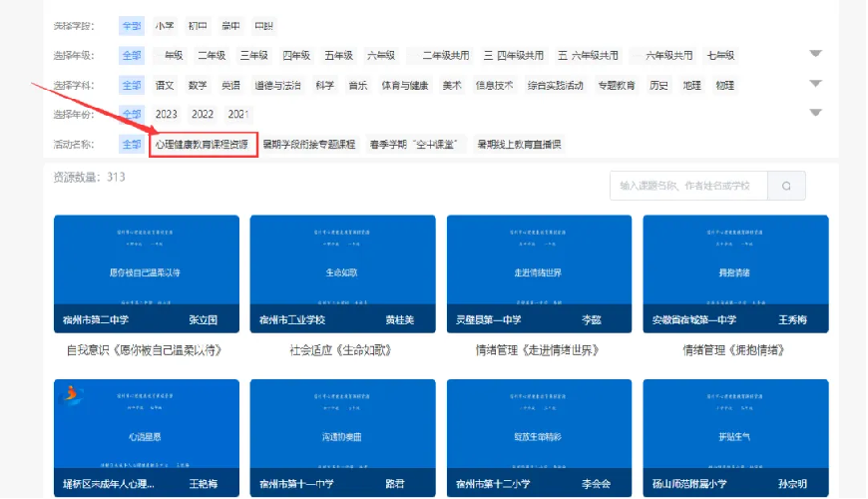
Task: Open title link 自我意识《愿你被自己温柔以待》
Action: pos(145,350)
